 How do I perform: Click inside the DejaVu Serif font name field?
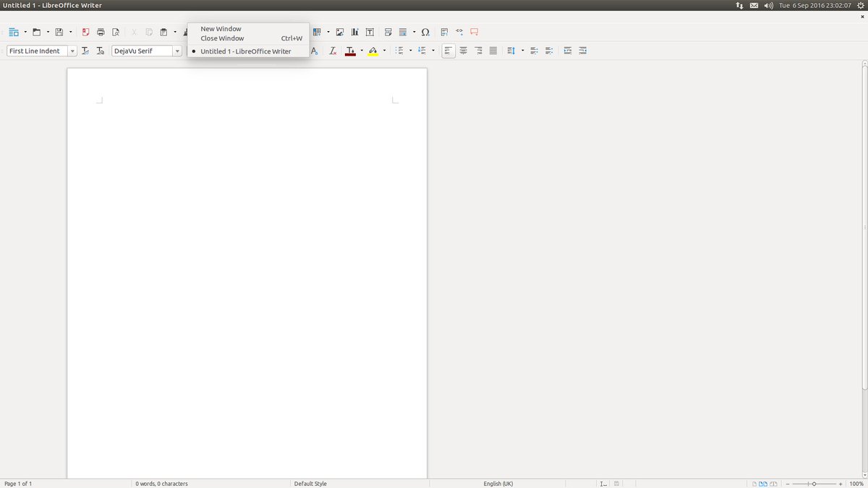[142, 51]
